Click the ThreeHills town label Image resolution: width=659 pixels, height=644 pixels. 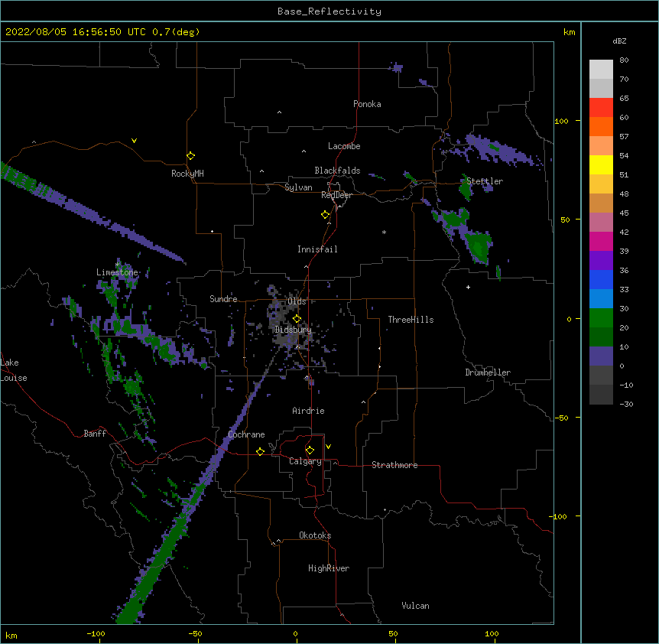[411, 320]
